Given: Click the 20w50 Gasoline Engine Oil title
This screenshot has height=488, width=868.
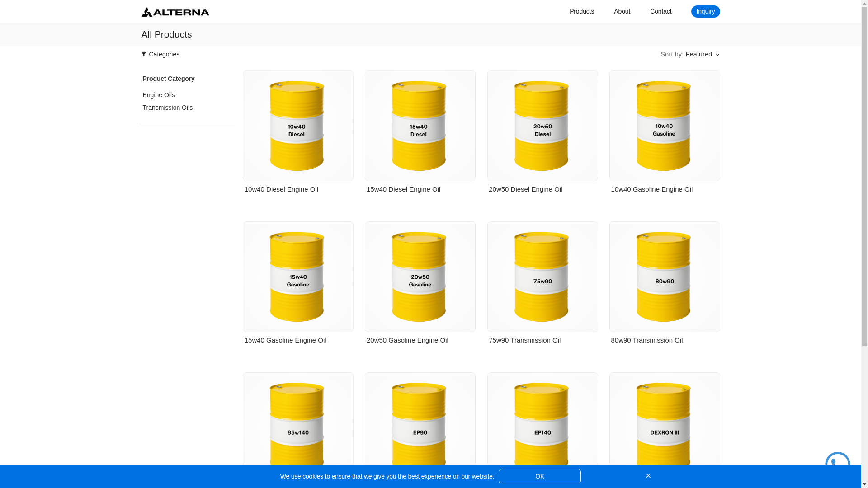Looking at the screenshot, I should 407,340.
